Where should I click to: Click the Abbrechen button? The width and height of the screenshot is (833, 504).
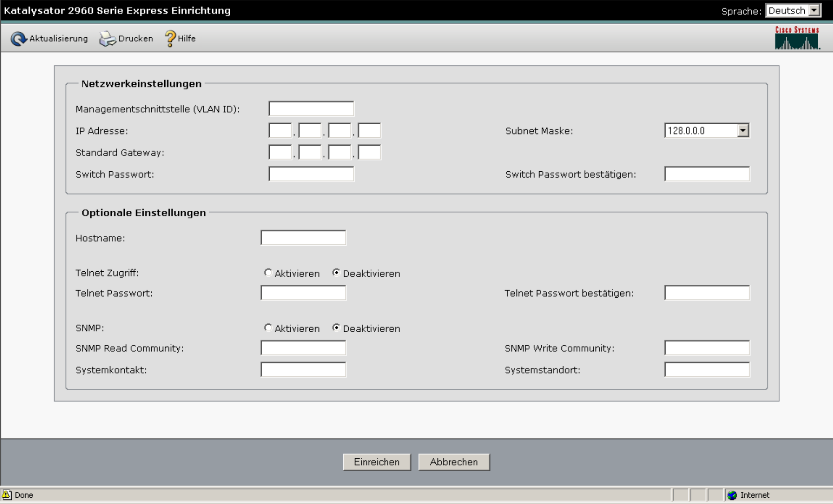point(454,462)
